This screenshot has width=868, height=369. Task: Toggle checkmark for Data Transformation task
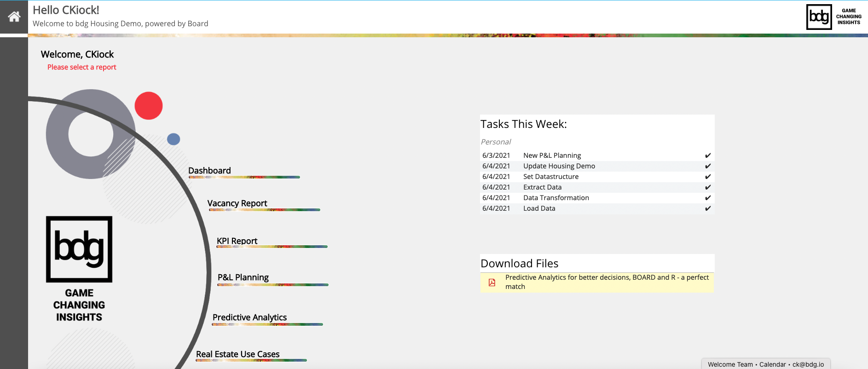pos(708,198)
